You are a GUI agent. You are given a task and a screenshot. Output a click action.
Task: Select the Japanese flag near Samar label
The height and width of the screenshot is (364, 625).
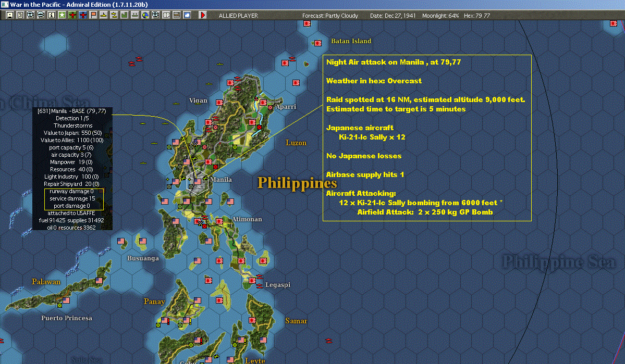pos(252,320)
